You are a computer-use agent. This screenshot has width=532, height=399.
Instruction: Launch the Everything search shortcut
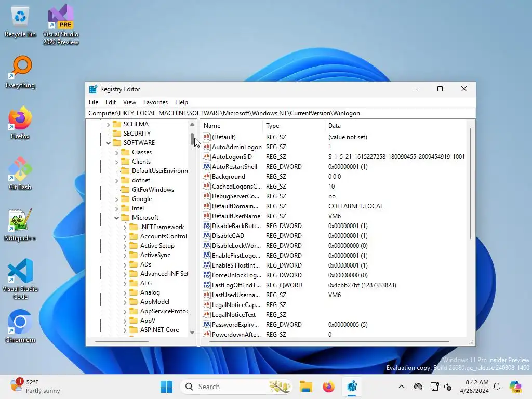click(20, 72)
